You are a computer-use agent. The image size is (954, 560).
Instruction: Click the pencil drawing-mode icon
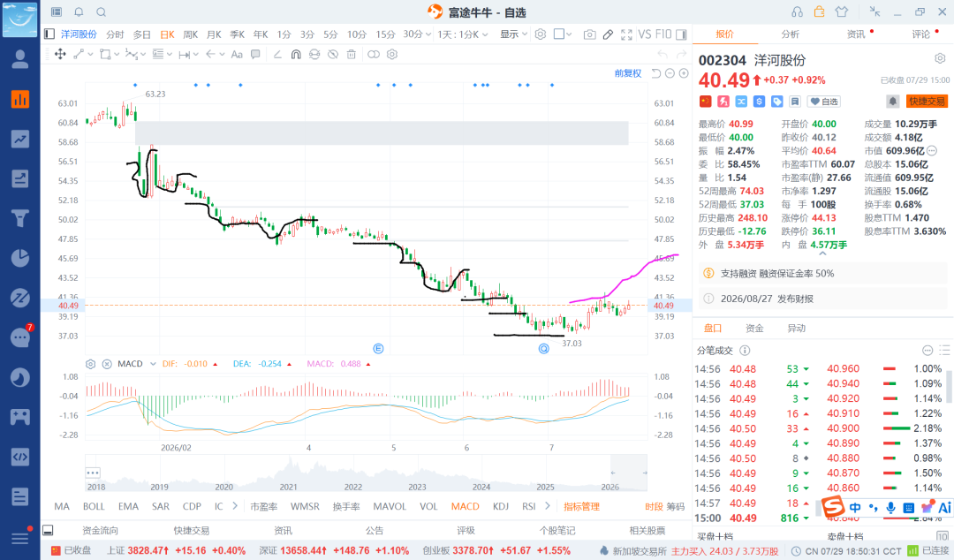point(608,34)
